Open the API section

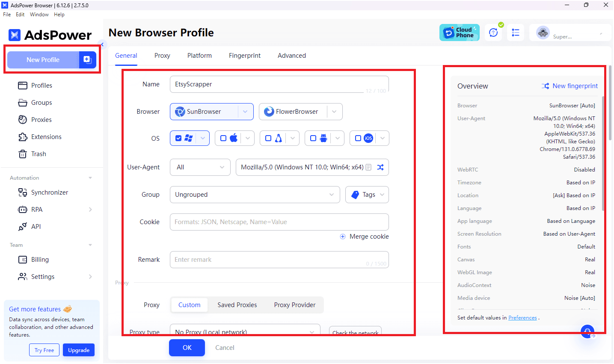coord(35,226)
